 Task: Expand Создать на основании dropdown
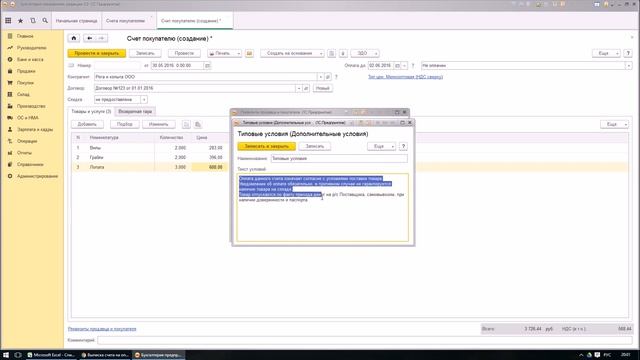(292, 53)
